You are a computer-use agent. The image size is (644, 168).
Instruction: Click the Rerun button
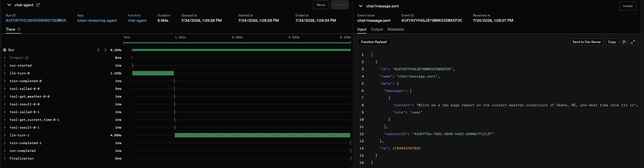tap(321, 5)
